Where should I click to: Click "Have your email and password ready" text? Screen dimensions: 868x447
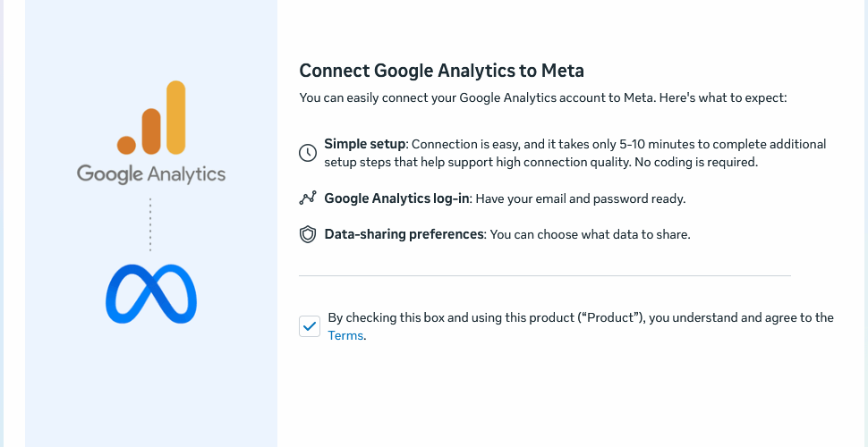[580, 198]
